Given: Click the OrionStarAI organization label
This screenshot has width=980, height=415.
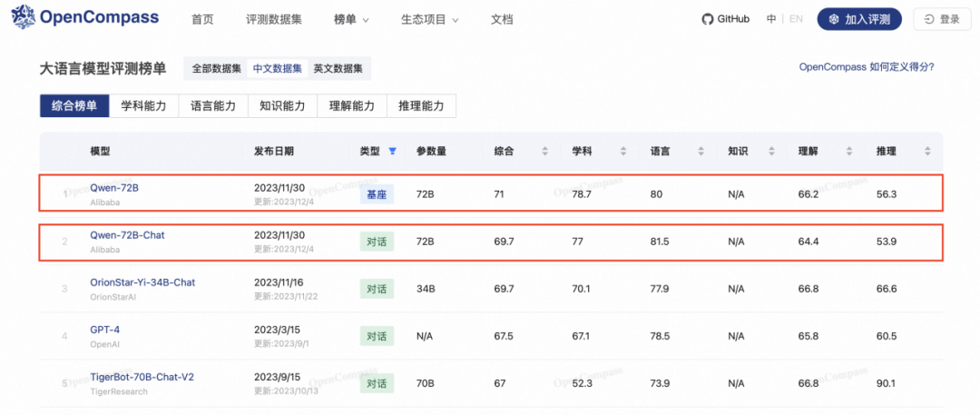Looking at the screenshot, I should click(113, 297).
